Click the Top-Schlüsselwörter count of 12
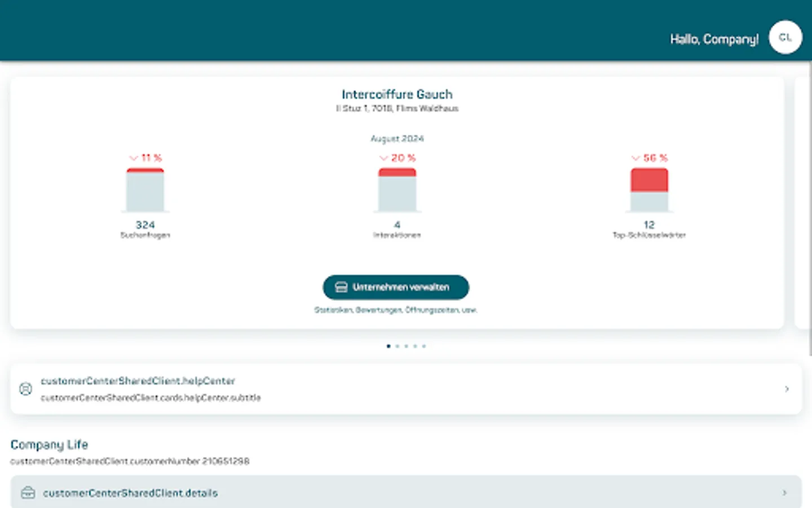Screen dimensions: 812x508 click(x=649, y=224)
